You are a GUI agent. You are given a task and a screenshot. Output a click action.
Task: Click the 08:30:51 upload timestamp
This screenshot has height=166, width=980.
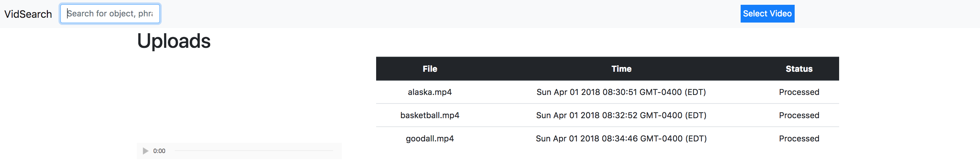point(621,92)
